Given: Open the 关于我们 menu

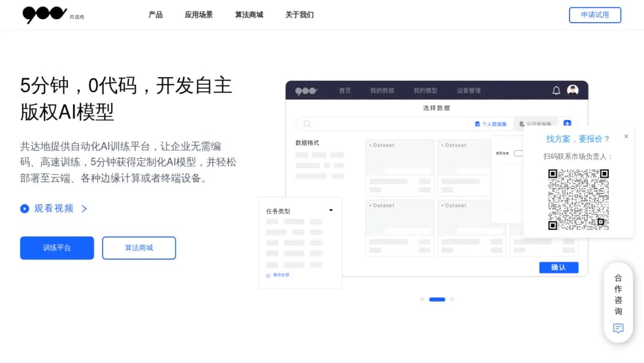Looking at the screenshot, I should click(x=299, y=15).
